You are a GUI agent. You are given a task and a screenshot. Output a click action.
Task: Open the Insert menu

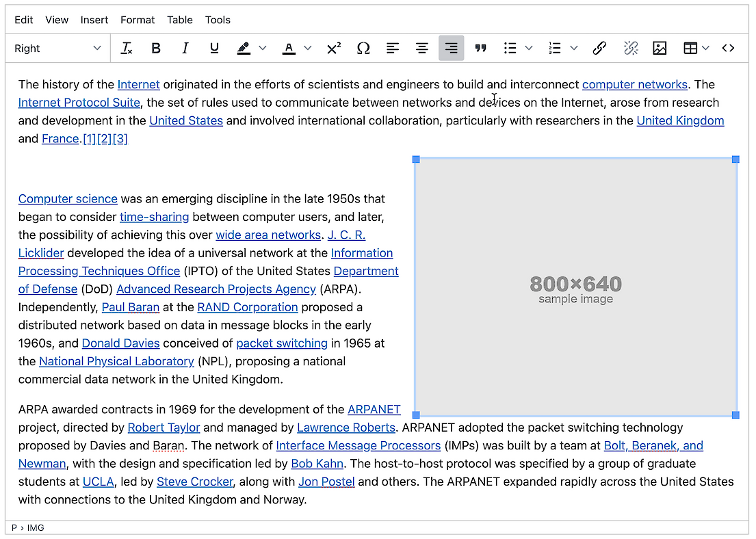pyautogui.click(x=94, y=20)
